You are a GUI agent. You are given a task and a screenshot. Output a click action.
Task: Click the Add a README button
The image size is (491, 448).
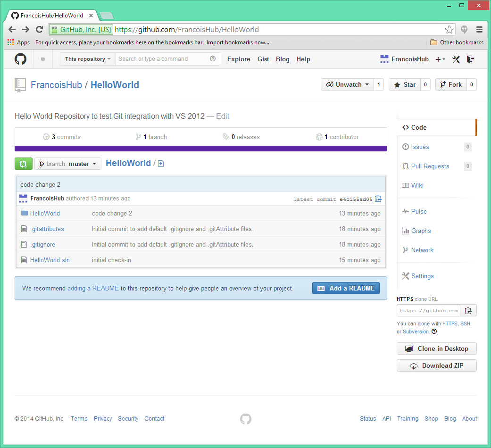point(346,288)
